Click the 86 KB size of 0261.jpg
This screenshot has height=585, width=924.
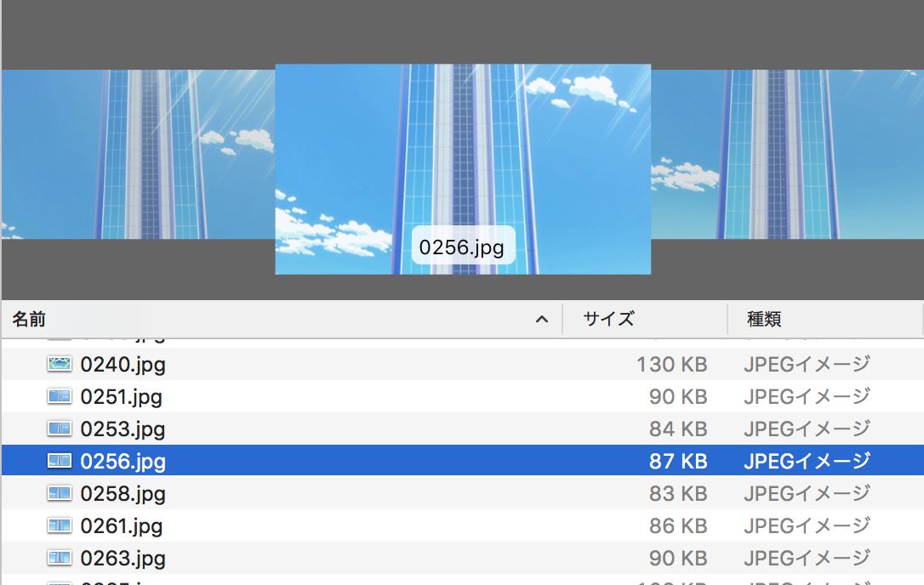point(678,526)
